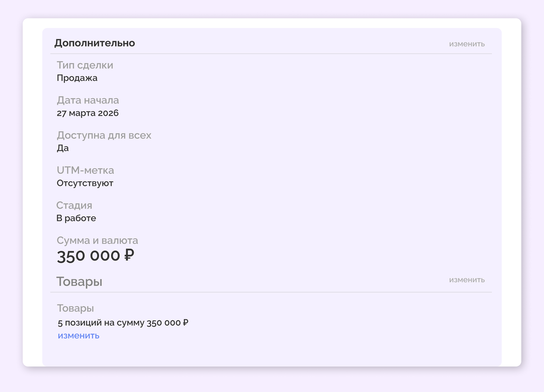Image resolution: width=544 pixels, height=392 pixels.
Task: Click the 'UTM-метка' field label
Action: 85,170
